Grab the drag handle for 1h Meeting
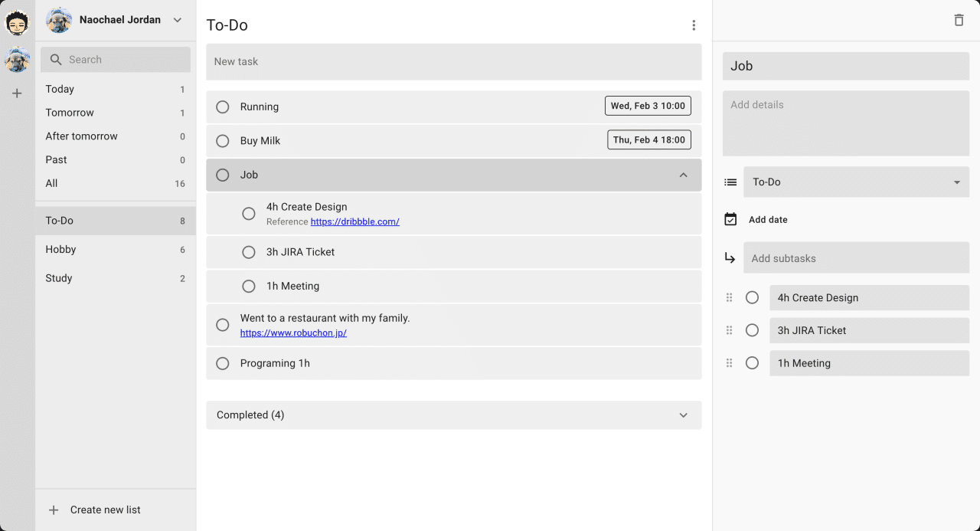The width and height of the screenshot is (980, 531). click(x=729, y=363)
